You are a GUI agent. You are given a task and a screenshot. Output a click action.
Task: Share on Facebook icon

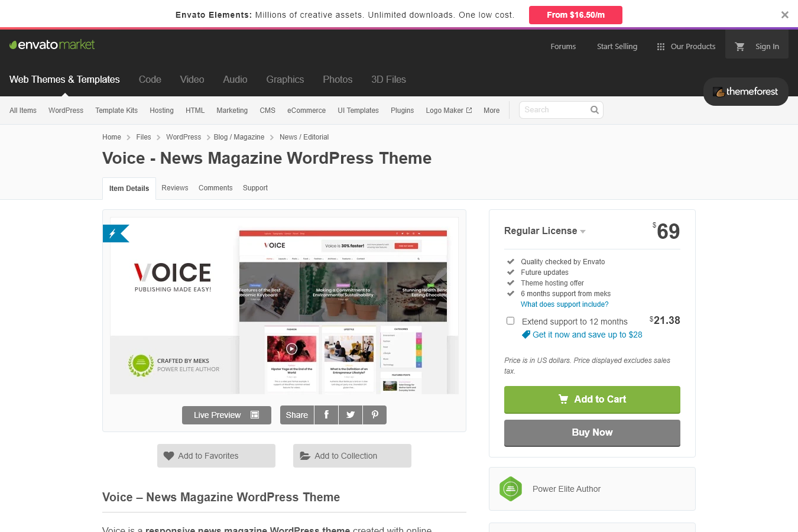point(326,415)
